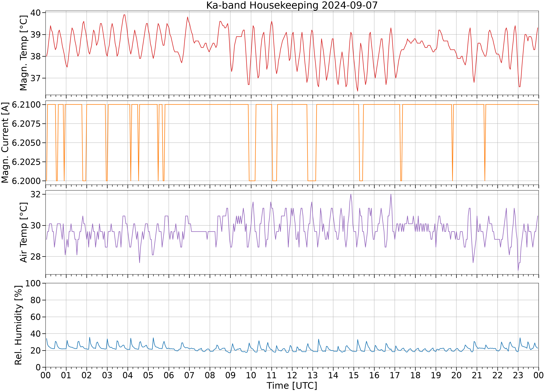Click the chart title Ka-band Housekeeping 2024-09-07
The height and width of the screenshot is (392, 545).
292,5
